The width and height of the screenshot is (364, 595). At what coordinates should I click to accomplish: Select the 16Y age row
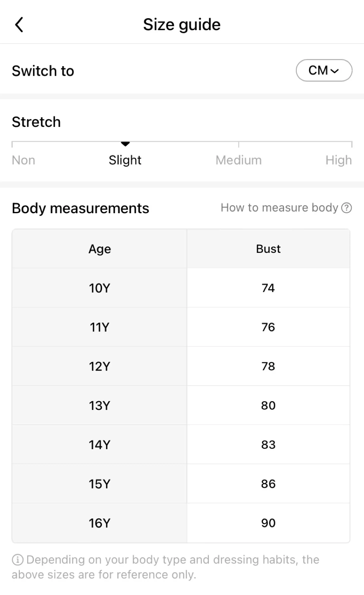point(99,523)
